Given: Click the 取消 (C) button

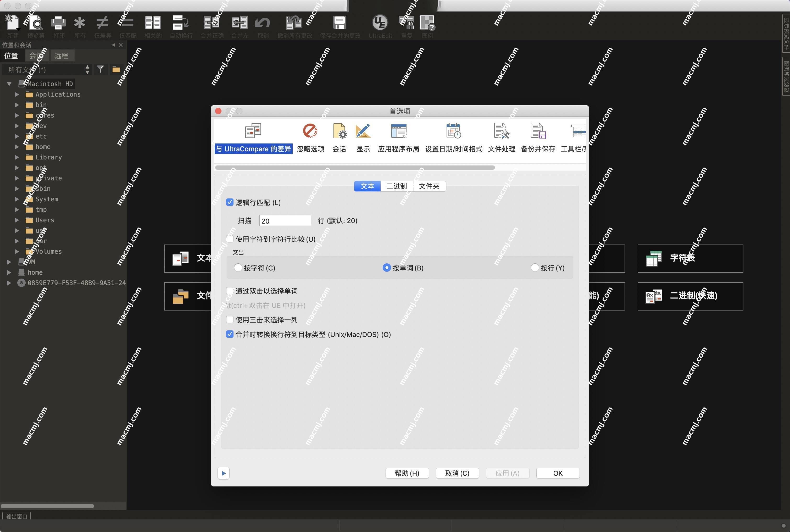Looking at the screenshot, I should click(457, 473).
